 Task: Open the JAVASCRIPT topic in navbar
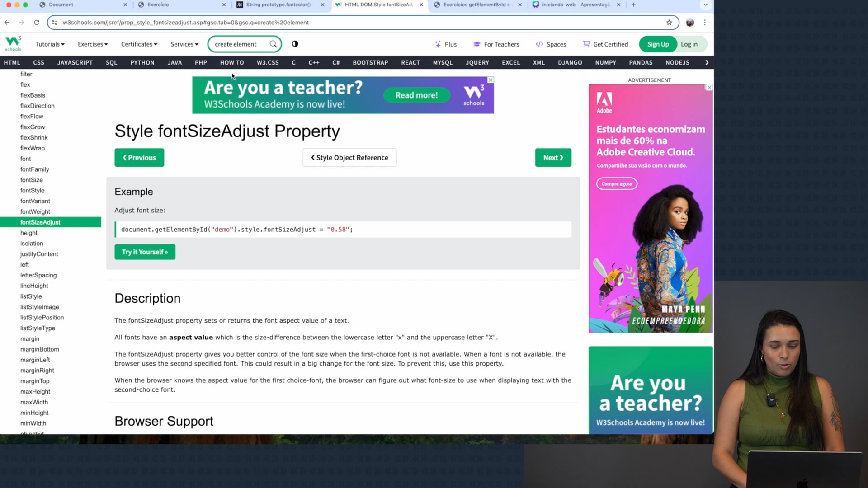(x=75, y=63)
